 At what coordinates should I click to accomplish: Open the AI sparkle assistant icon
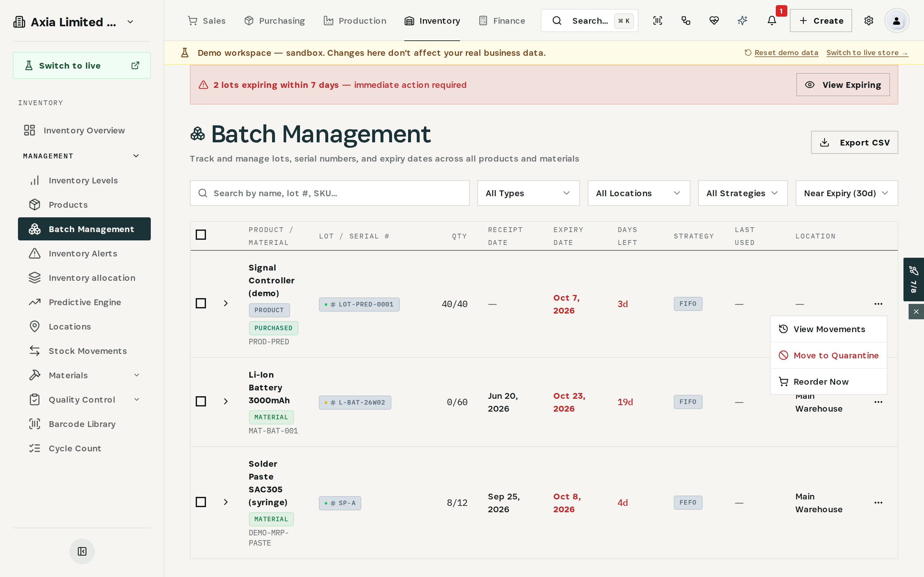[x=742, y=21]
